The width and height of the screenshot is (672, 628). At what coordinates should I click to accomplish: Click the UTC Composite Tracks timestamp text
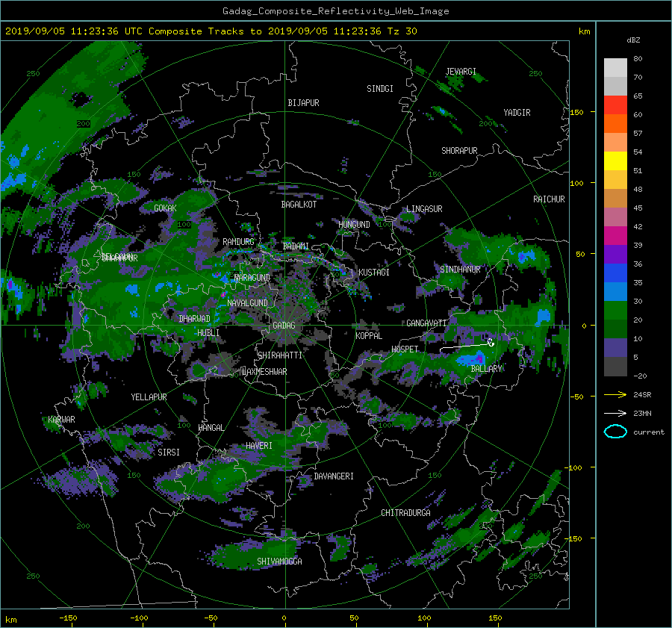pos(211,31)
